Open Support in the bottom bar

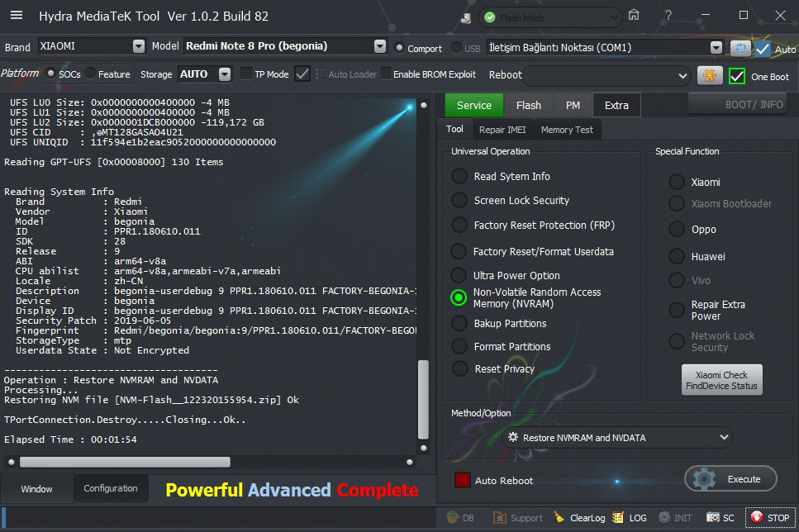518,518
